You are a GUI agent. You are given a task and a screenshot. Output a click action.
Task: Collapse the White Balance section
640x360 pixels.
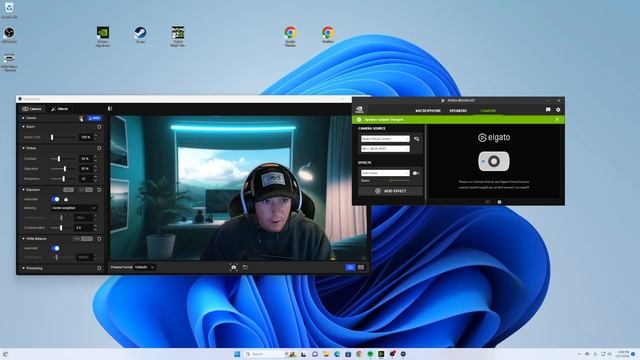23,239
